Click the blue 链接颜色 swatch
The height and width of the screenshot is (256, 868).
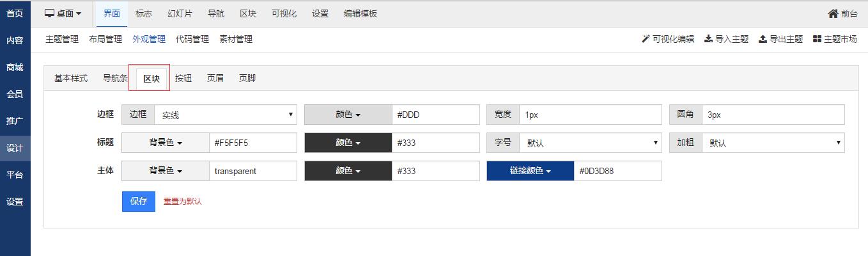tap(531, 171)
